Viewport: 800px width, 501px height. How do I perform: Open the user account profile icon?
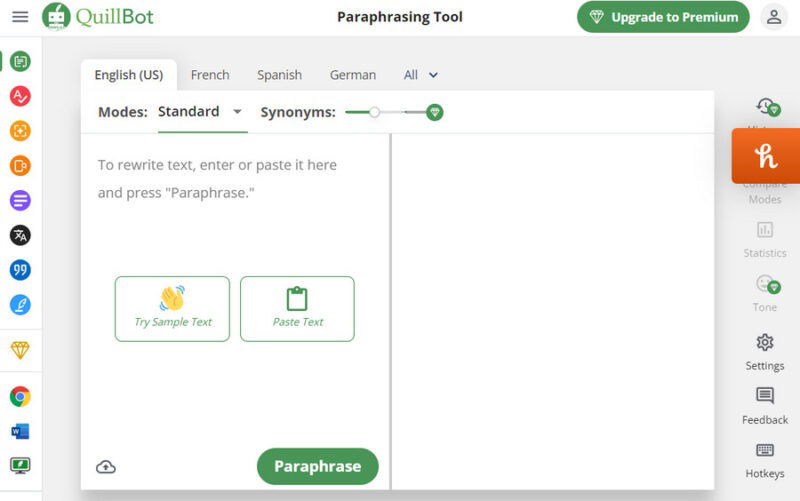773,17
